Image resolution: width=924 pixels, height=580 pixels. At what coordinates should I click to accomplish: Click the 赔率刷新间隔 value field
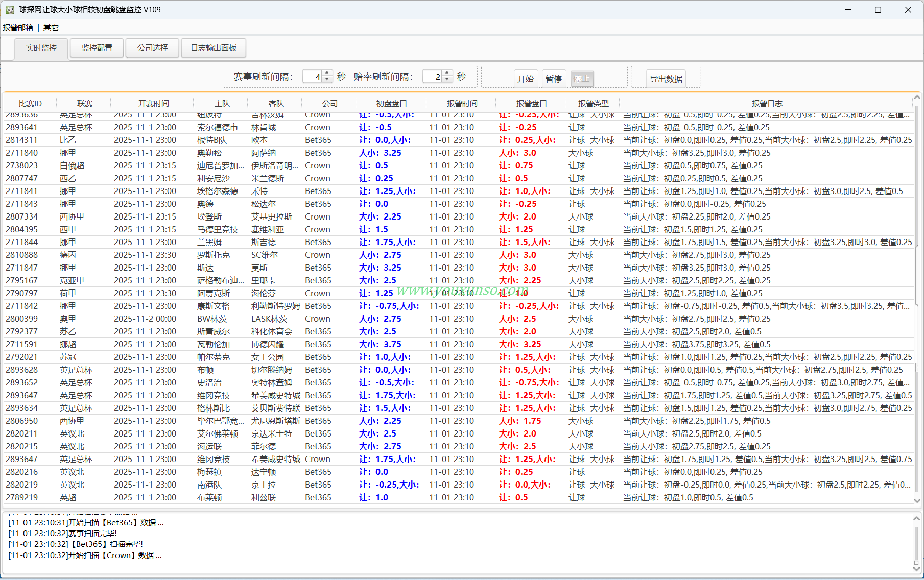coord(433,77)
